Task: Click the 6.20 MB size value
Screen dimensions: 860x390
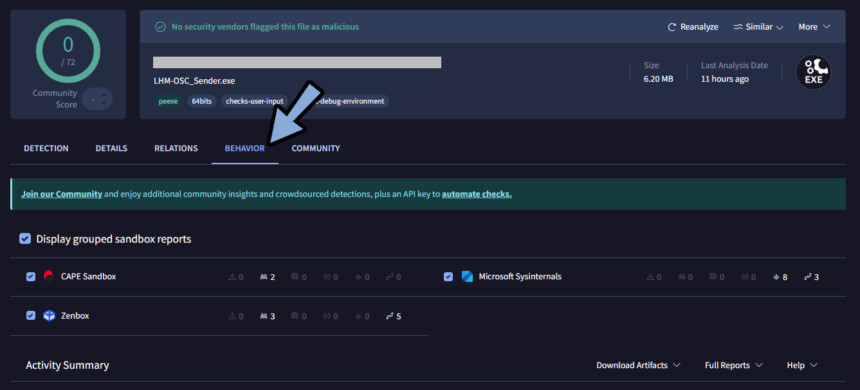Action: (658, 79)
